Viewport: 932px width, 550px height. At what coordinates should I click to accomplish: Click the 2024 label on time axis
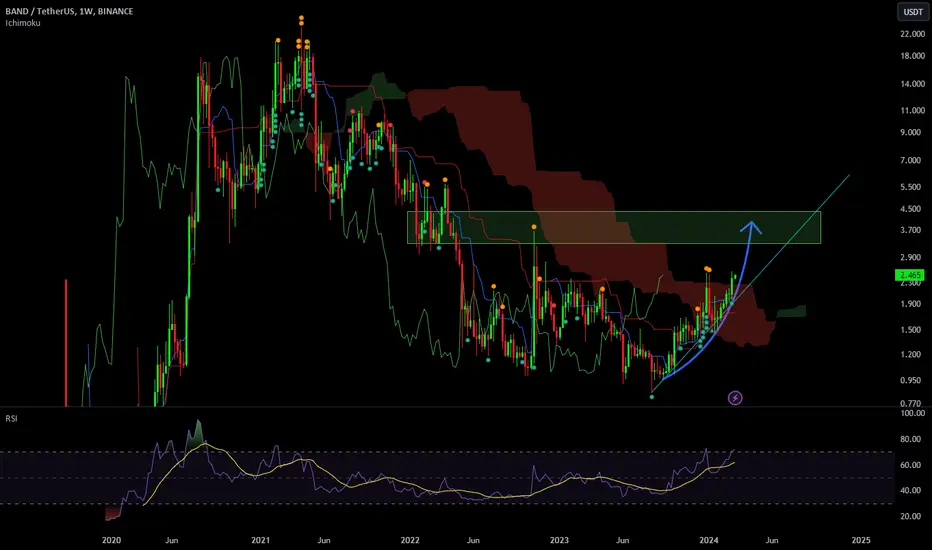click(709, 540)
